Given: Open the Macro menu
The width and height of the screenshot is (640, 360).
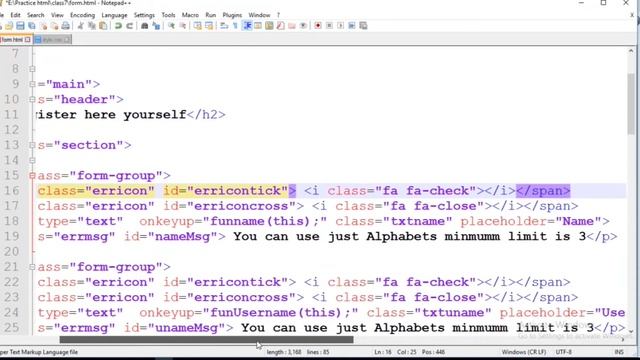Looking at the screenshot, I should [x=190, y=15].
